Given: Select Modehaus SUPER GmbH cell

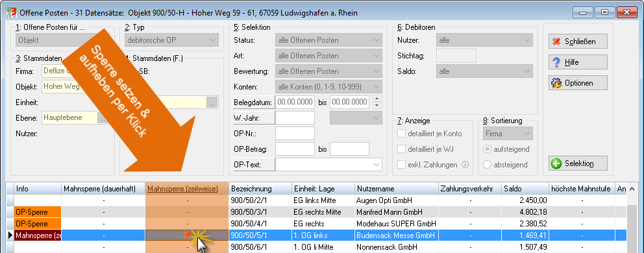Looking at the screenshot, I should point(397,224).
